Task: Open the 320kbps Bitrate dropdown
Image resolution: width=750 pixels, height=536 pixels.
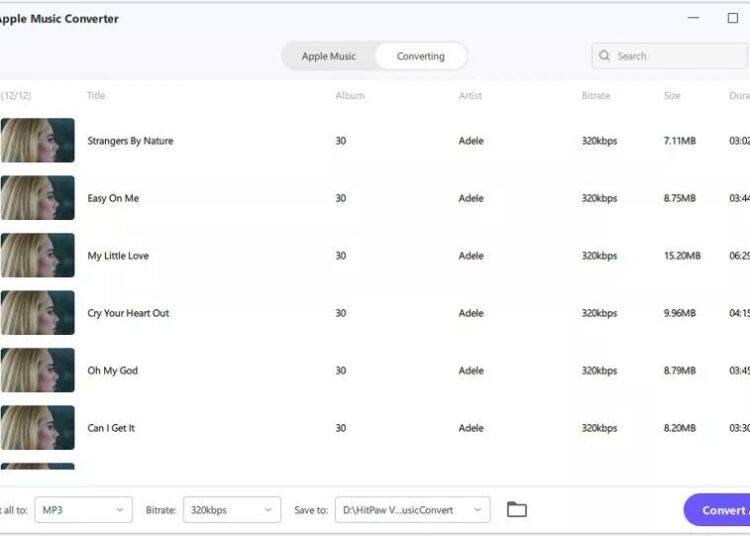Action: pos(232,510)
